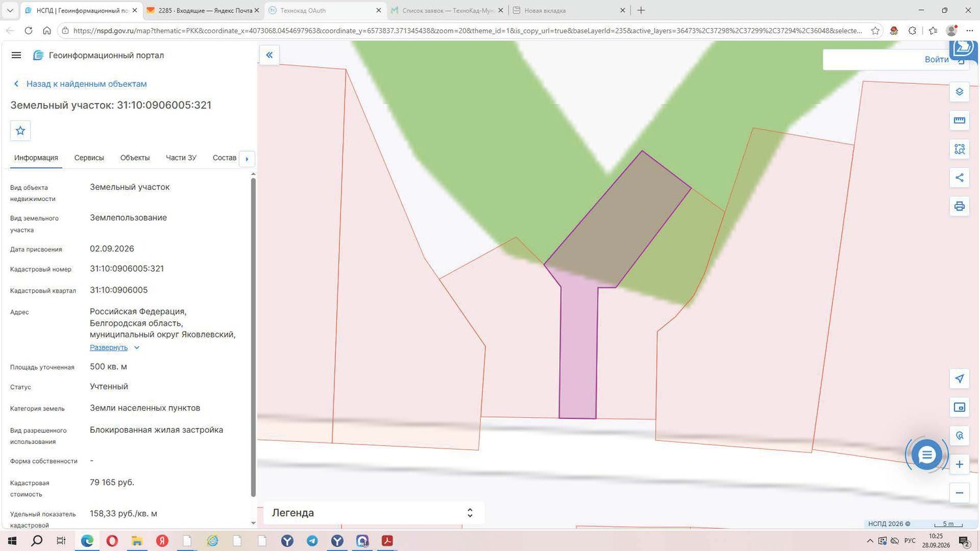Image resolution: width=980 pixels, height=551 pixels.
Task: Go back to found objects list
Action: point(80,84)
